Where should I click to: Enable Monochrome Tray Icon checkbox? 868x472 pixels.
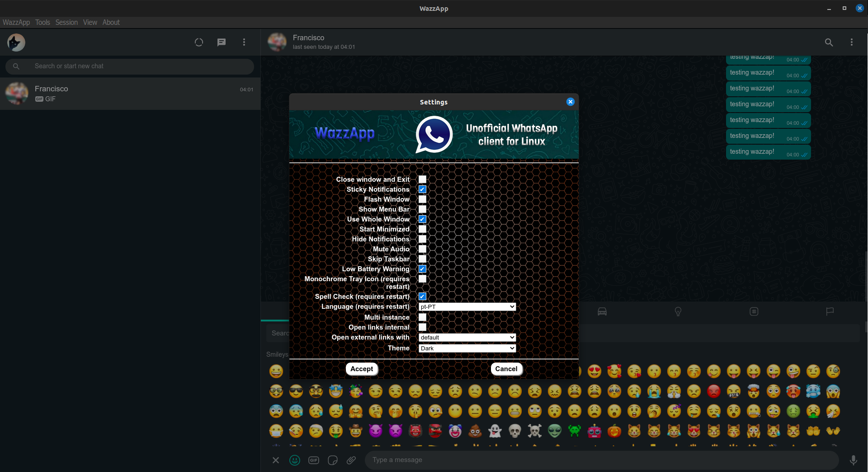[422, 279]
